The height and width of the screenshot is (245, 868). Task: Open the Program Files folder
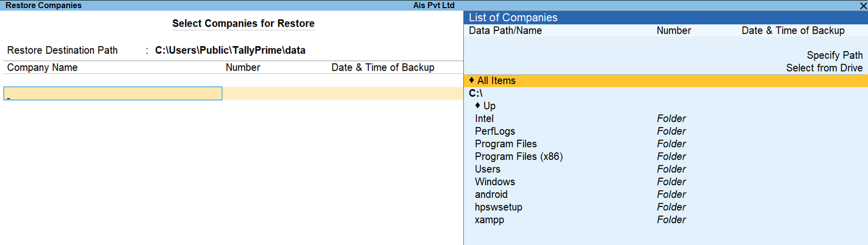(506, 144)
